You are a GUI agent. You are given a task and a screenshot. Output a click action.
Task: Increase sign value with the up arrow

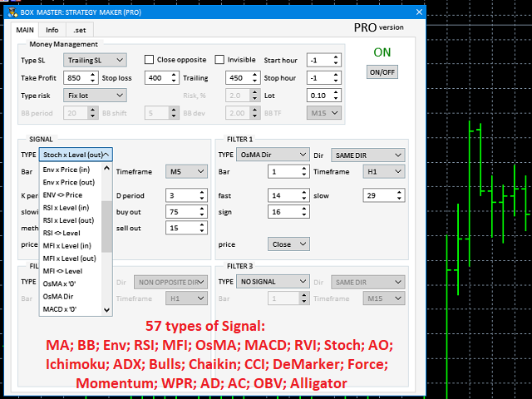point(304,209)
